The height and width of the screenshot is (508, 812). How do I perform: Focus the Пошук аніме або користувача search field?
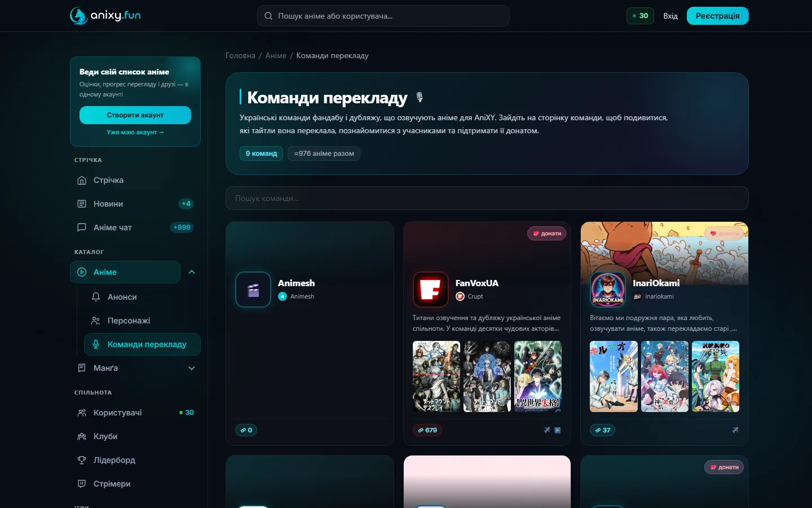click(x=383, y=16)
